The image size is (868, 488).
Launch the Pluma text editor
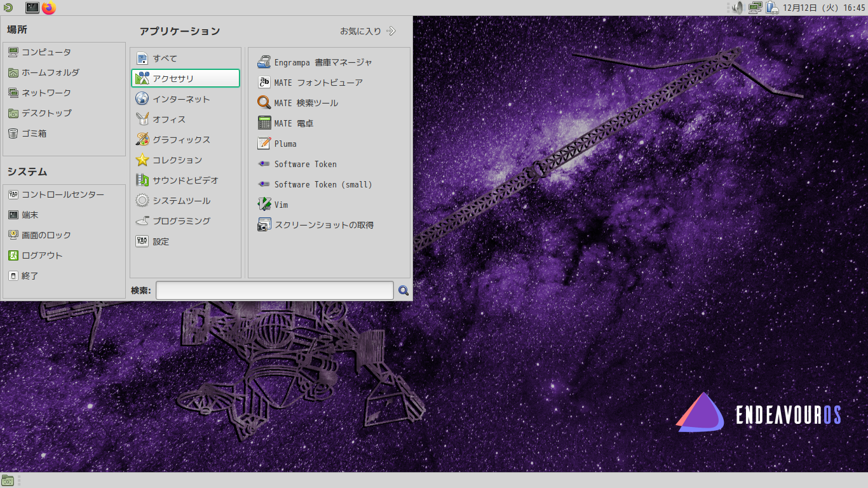[x=329, y=144]
